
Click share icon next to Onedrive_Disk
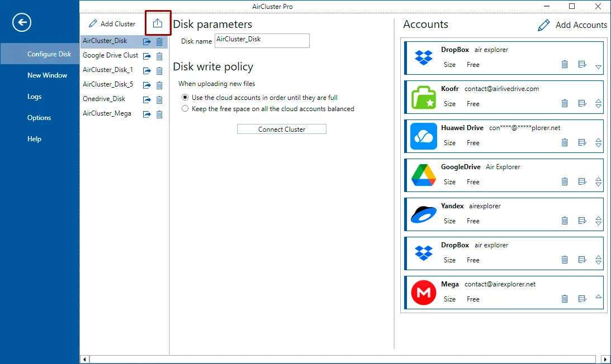click(x=147, y=100)
